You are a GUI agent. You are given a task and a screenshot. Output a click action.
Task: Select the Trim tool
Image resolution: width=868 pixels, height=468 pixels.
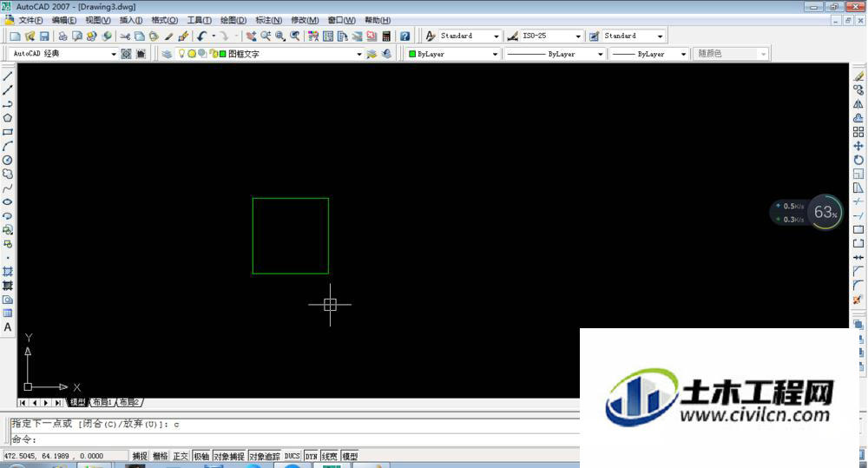click(x=858, y=201)
